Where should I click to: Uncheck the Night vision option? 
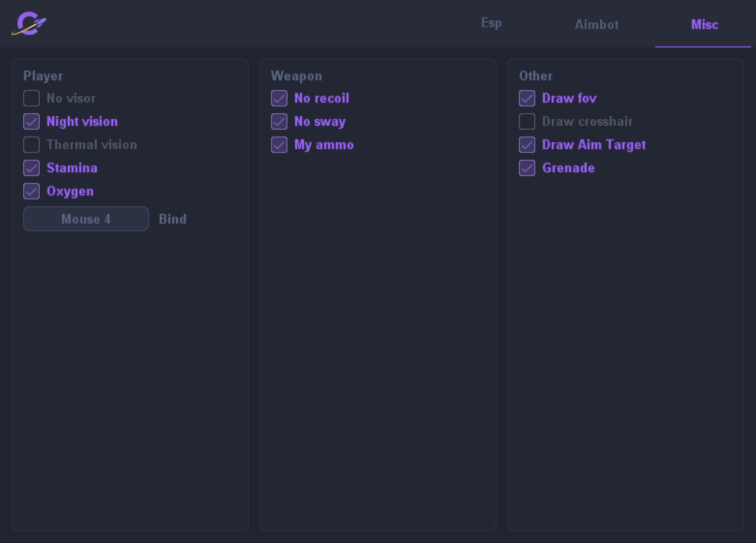coord(31,121)
